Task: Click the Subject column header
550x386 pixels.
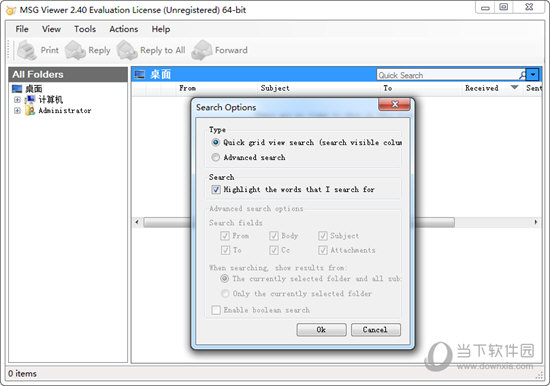Action: coord(275,88)
